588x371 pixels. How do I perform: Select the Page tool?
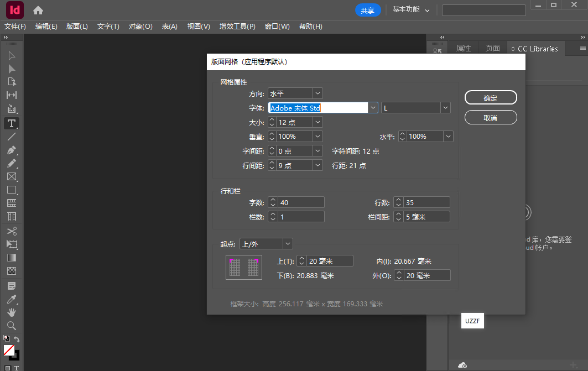click(12, 82)
